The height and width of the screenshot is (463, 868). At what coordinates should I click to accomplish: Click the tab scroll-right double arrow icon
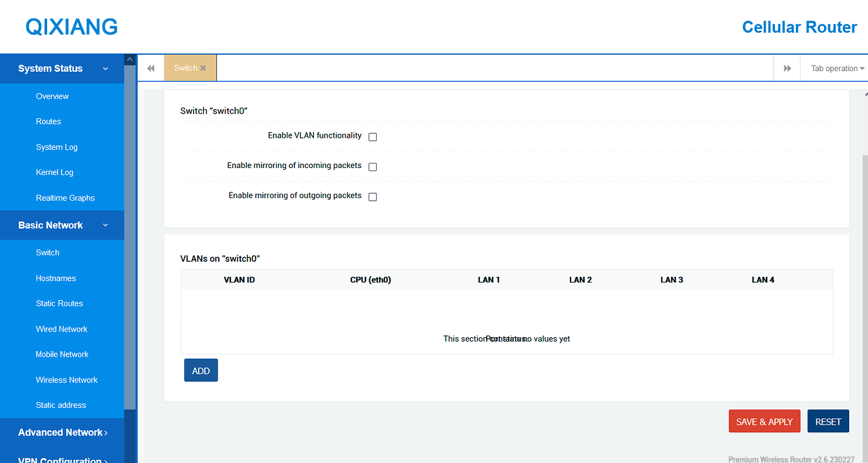click(x=787, y=69)
